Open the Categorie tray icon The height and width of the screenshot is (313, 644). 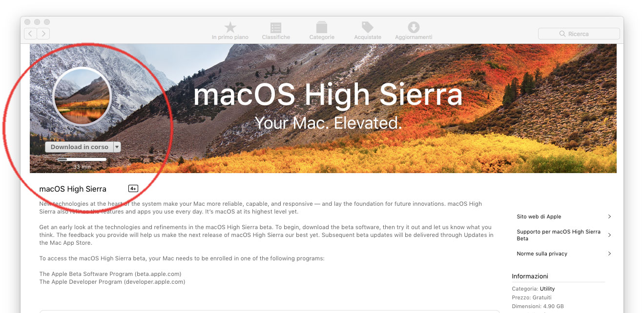(x=321, y=27)
